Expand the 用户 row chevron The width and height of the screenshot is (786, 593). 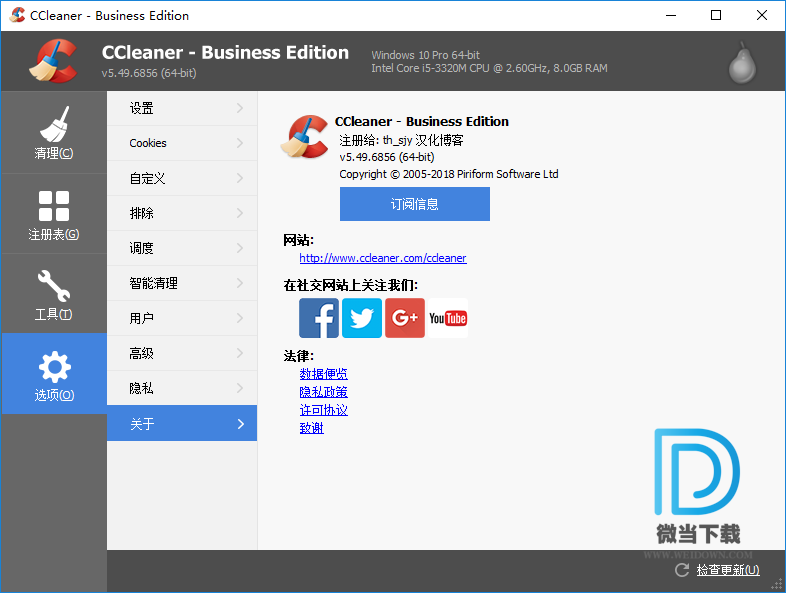pos(240,318)
